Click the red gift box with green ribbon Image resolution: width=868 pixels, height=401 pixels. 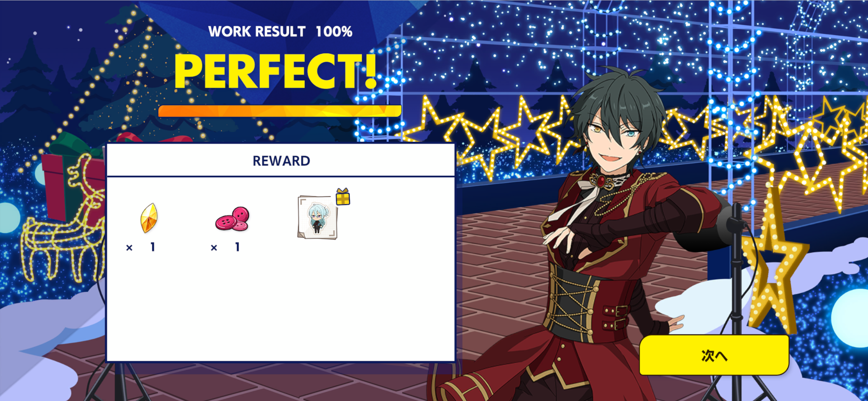click(72, 178)
